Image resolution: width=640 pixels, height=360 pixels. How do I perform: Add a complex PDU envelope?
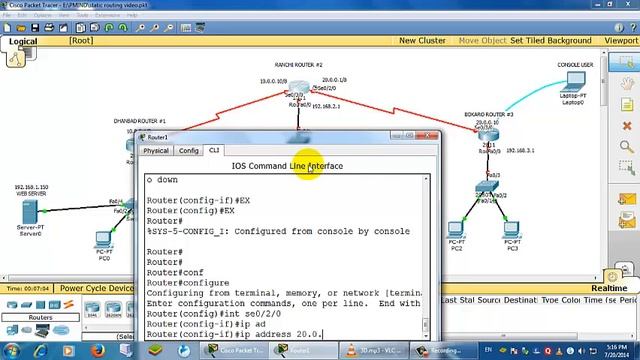[x=627, y=220]
